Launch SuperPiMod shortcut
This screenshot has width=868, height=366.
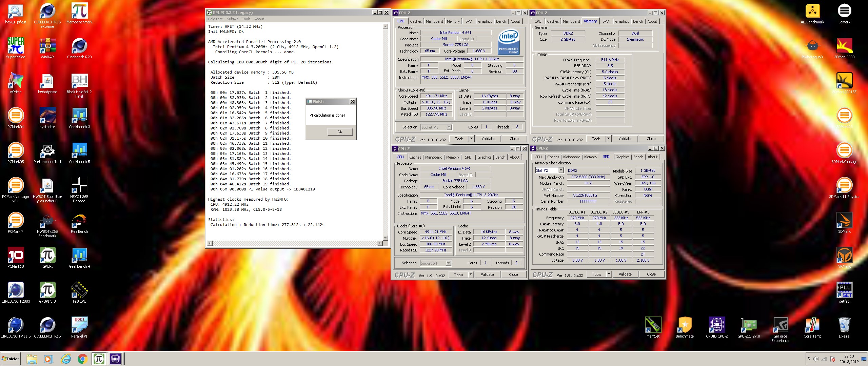coord(16,48)
